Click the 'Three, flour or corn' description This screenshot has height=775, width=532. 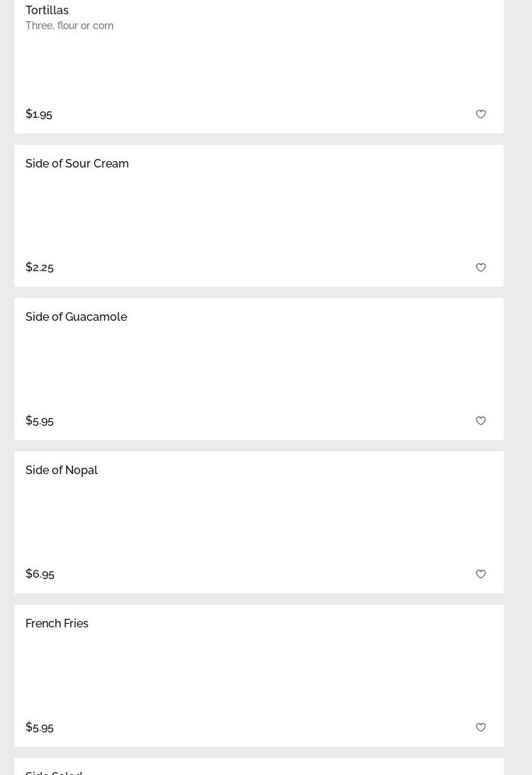70,26
